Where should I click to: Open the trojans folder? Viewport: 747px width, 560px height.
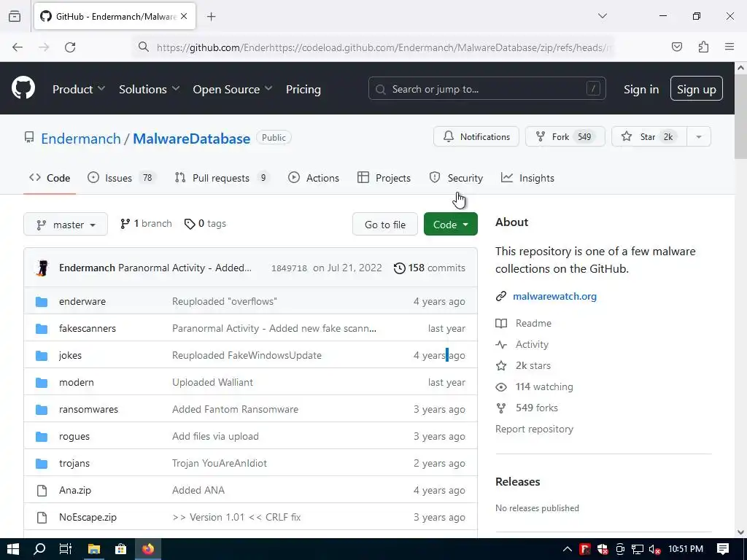74,463
